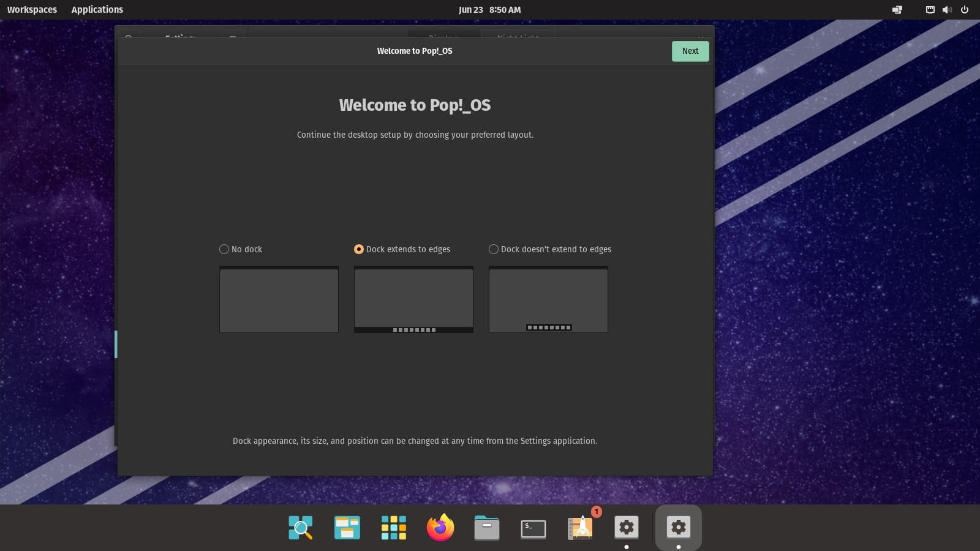Choose "Dock doesn't extend to edges" option
This screenshot has width=980, height=551.
point(494,249)
